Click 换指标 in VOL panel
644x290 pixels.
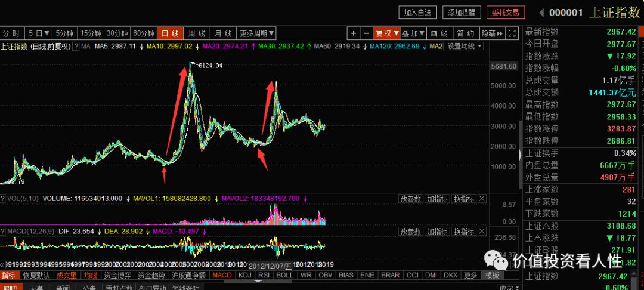coord(464,199)
